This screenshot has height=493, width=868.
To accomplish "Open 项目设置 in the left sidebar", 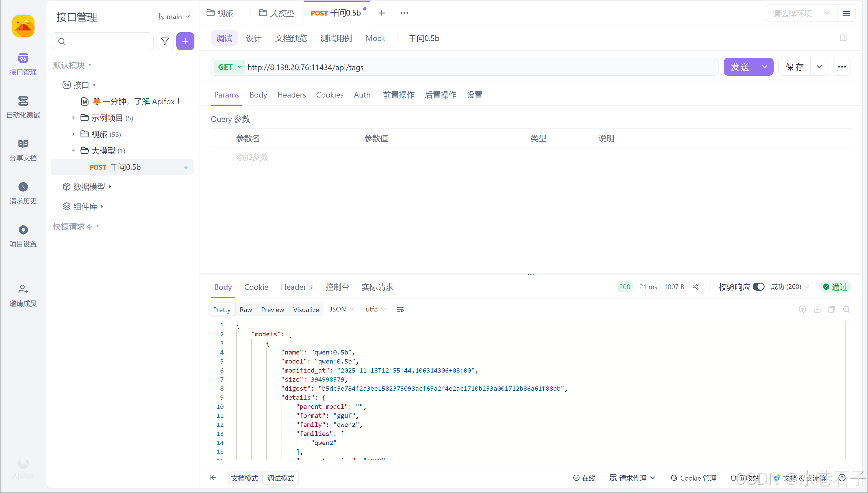I will click(23, 236).
